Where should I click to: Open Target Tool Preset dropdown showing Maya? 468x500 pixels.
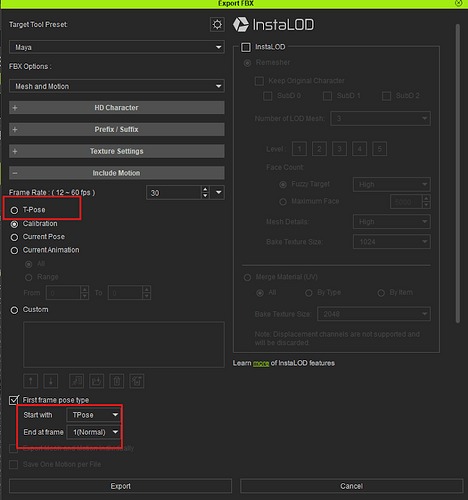117,47
